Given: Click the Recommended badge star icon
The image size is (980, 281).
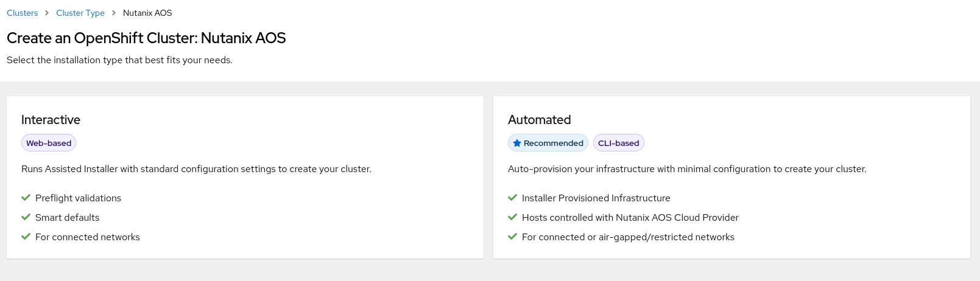Looking at the screenshot, I should click(517, 143).
